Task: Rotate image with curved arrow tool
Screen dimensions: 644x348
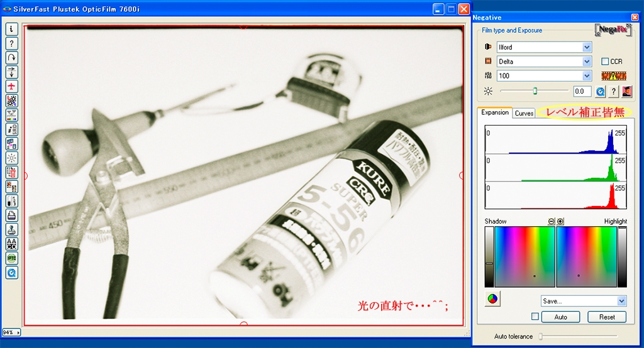Action: pyautogui.click(x=11, y=57)
